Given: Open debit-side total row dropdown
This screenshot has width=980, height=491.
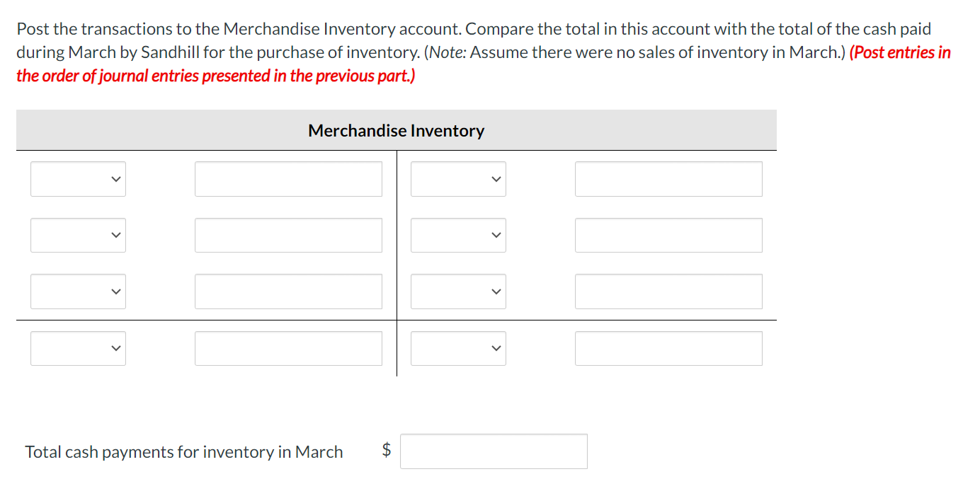Looking at the screenshot, I should [x=78, y=349].
